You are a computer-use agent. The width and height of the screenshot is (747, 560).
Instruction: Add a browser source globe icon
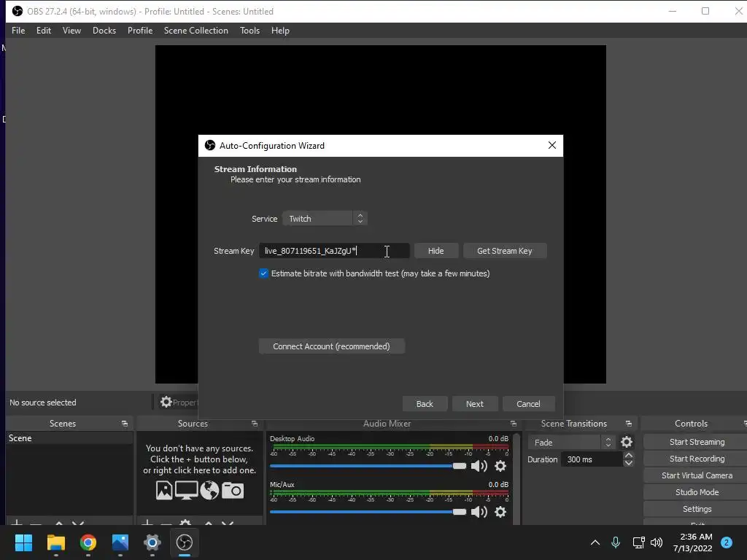coord(209,491)
